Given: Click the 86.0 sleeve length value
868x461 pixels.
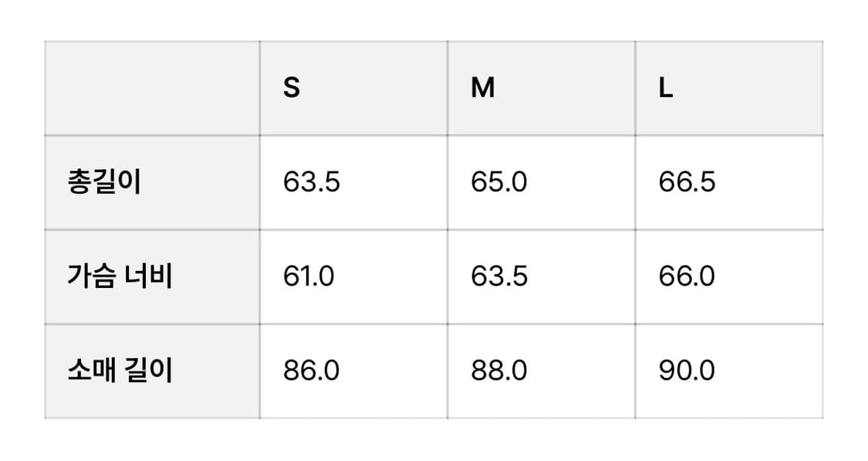Looking at the screenshot, I should coord(311,371).
